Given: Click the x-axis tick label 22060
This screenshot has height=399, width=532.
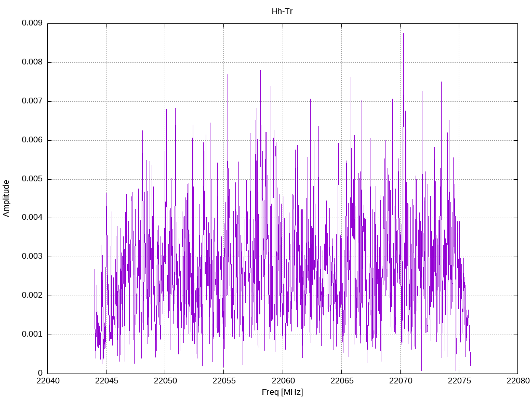Looking at the screenshot, I should pos(283,381).
